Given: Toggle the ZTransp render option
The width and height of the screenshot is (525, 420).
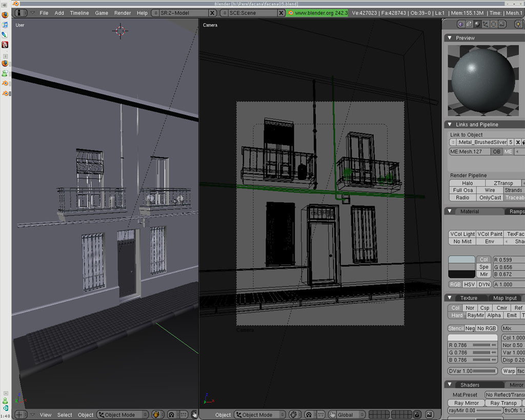Looking at the screenshot, I should (x=503, y=183).
